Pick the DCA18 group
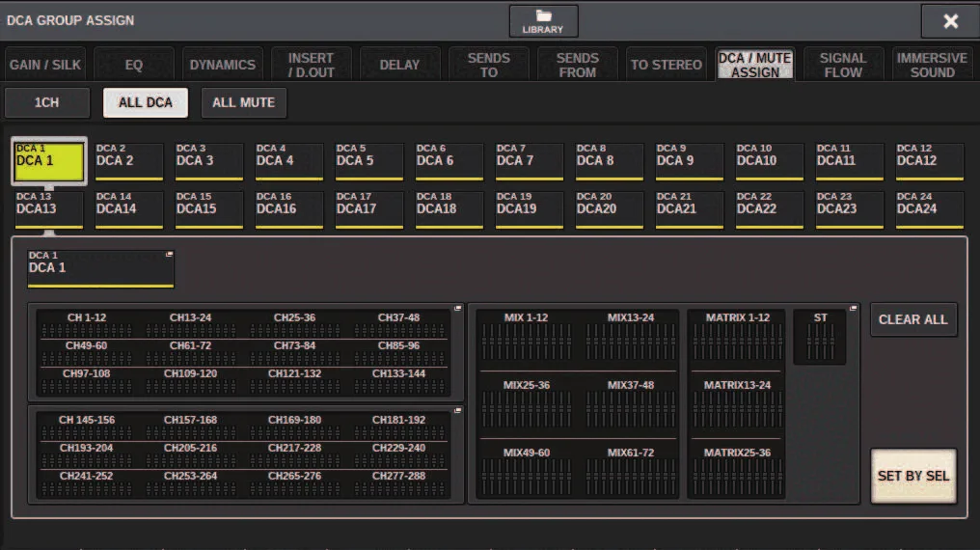 pos(449,209)
